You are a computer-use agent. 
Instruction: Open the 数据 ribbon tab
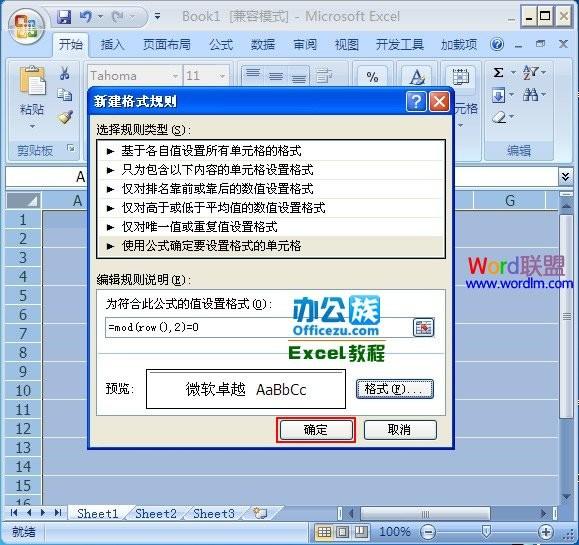tap(263, 45)
